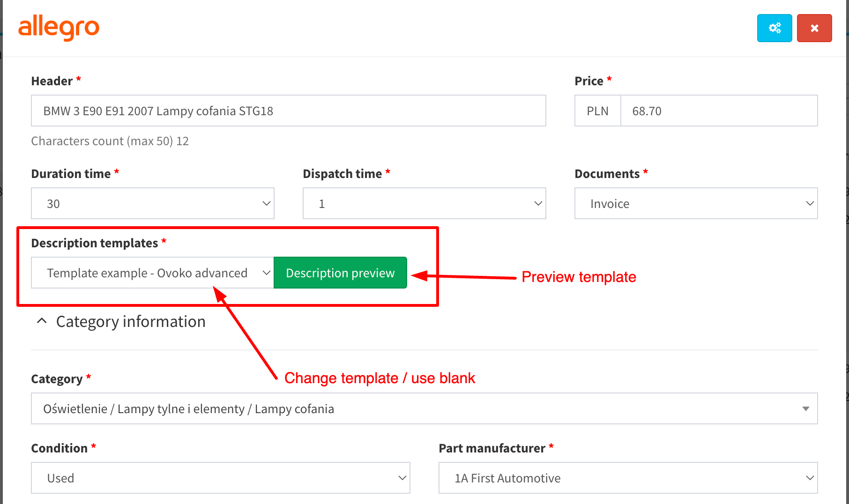Click the allegro logo

[x=59, y=28]
